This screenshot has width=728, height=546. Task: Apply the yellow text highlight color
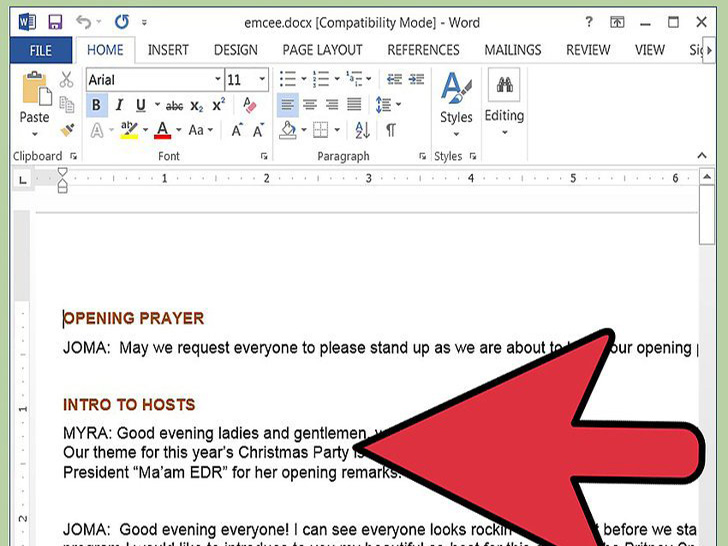(x=129, y=130)
